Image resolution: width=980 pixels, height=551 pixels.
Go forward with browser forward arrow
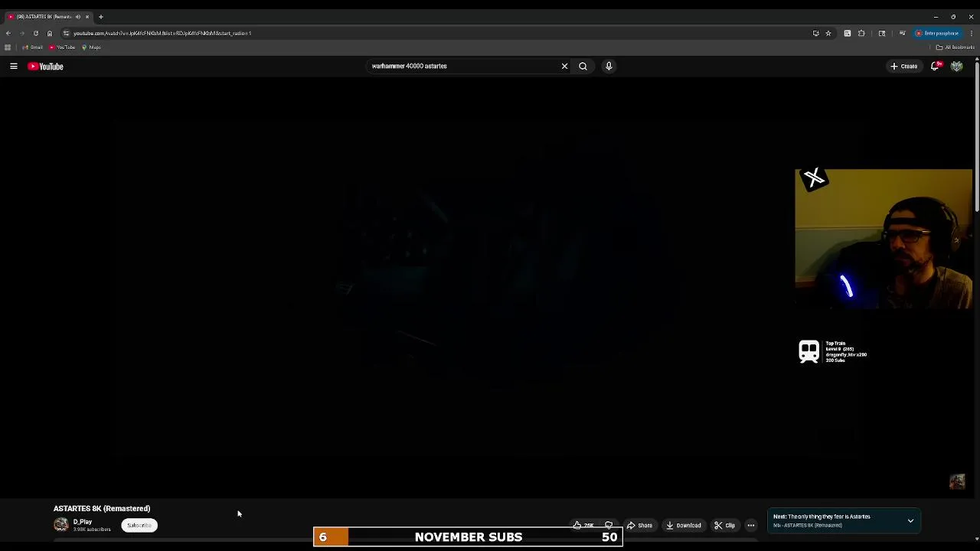(22, 34)
